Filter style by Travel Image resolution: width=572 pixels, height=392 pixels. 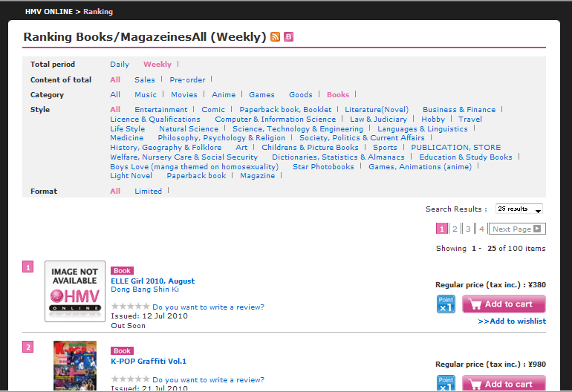coord(469,120)
